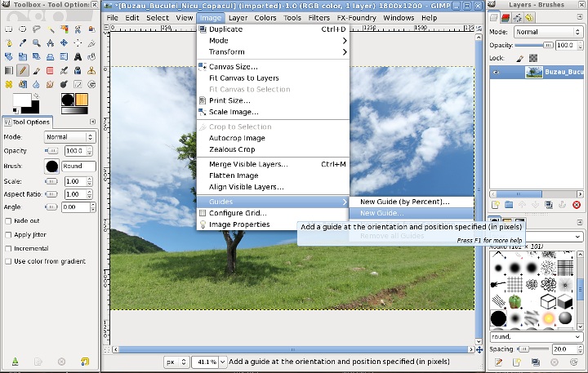The width and height of the screenshot is (588, 373).
Task: Delete layer with red circle icon
Action: click(577, 205)
